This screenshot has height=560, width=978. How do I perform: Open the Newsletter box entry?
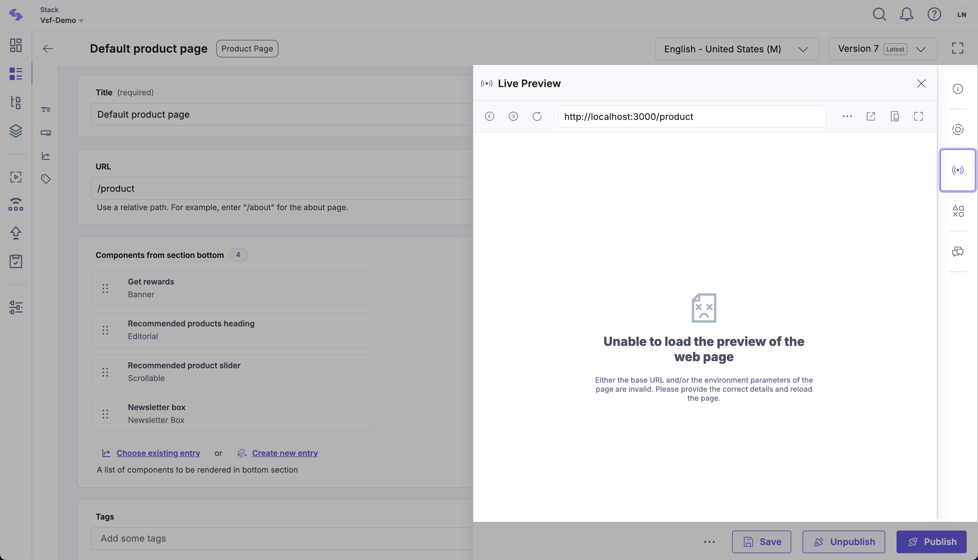point(232,414)
